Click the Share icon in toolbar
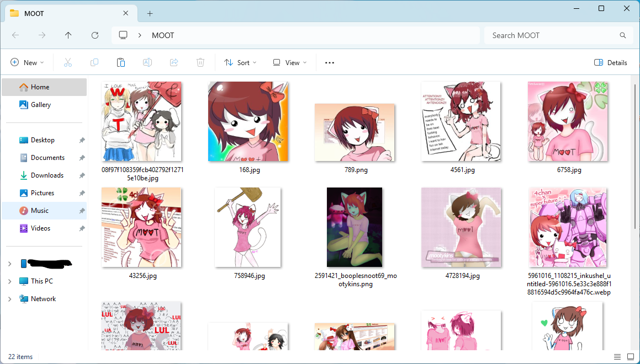Screen dimensions: 640x364 coord(174,62)
